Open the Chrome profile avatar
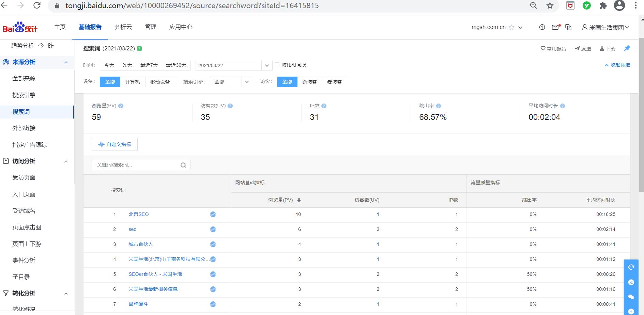Screen dimensions: 644x315 [619, 5]
